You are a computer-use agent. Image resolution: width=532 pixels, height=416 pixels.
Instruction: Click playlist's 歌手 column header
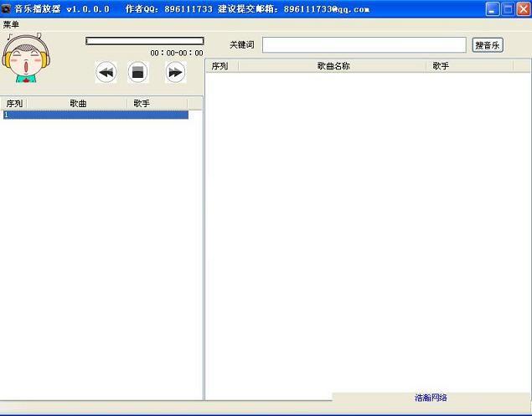[142, 104]
